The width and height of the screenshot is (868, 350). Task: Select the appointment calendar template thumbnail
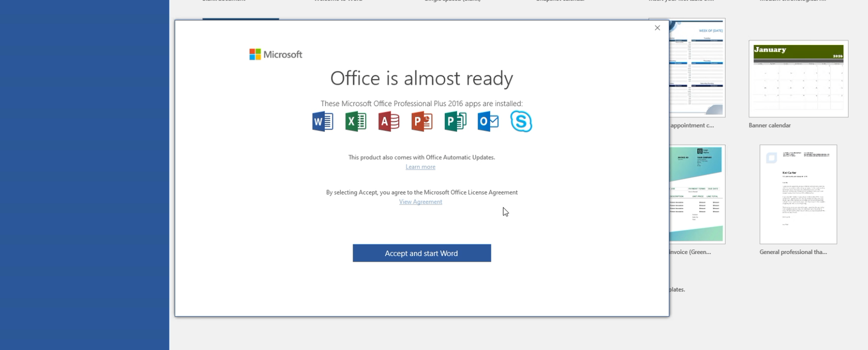click(697, 68)
